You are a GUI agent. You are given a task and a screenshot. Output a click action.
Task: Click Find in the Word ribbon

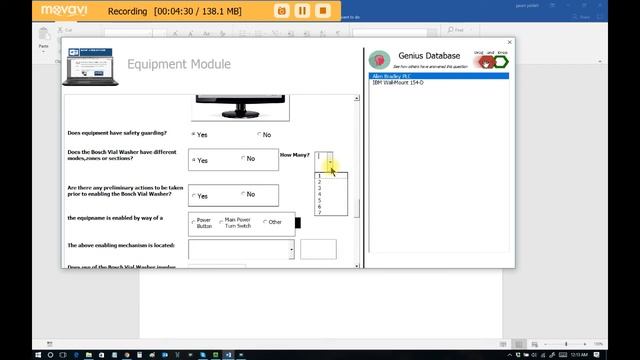coord(456,30)
